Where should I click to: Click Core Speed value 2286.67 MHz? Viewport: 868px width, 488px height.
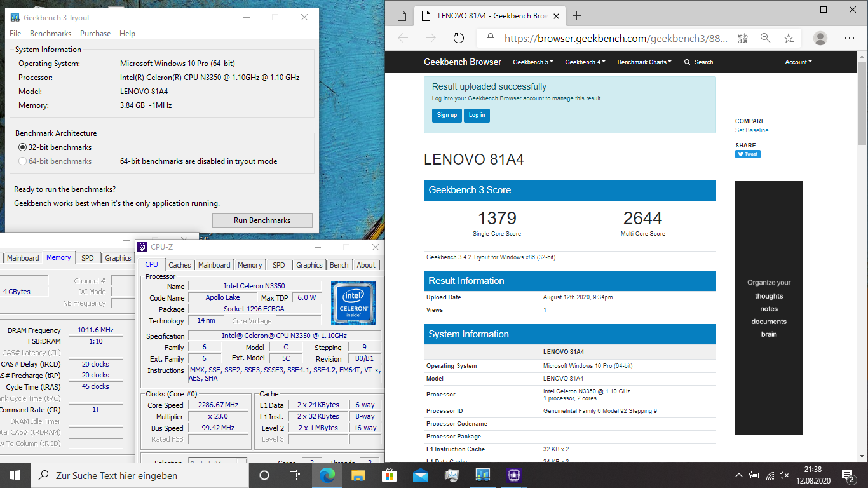tap(219, 405)
